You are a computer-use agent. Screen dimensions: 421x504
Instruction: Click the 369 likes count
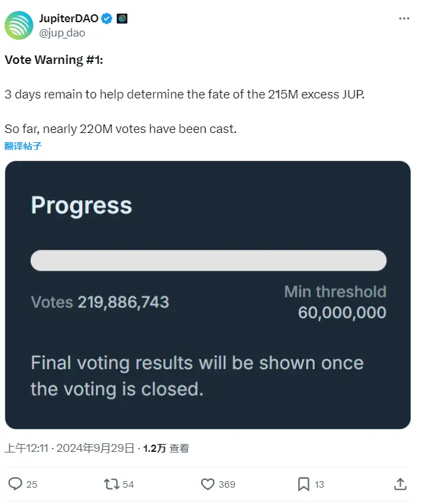(226, 484)
